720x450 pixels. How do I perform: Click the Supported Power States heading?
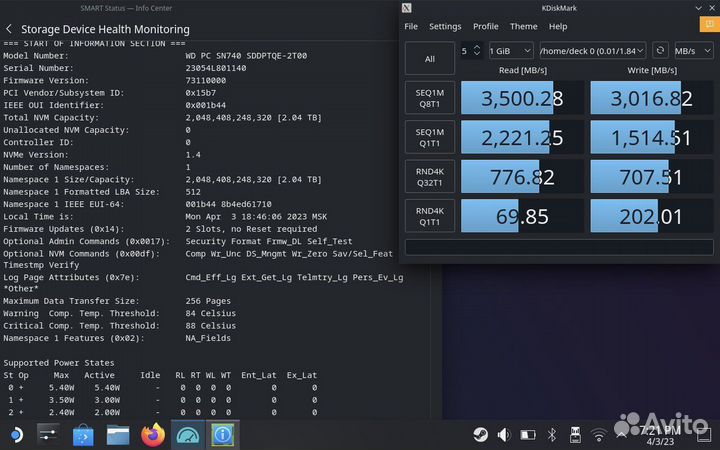pos(59,363)
